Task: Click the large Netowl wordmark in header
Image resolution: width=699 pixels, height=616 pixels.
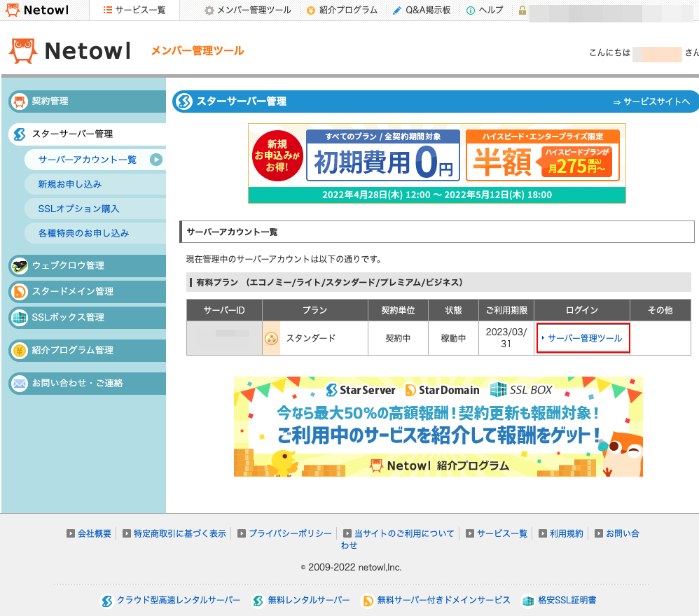Action: (x=88, y=51)
